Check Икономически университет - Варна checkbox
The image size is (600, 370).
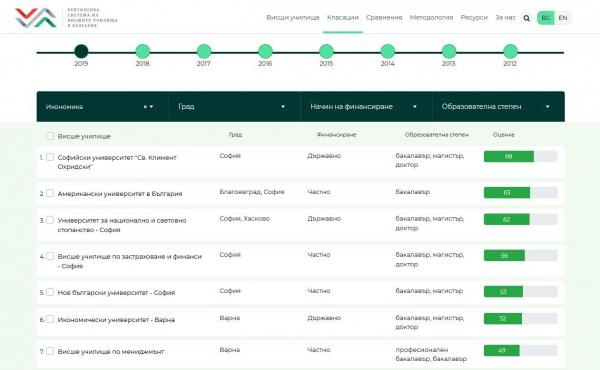click(50, 319)
